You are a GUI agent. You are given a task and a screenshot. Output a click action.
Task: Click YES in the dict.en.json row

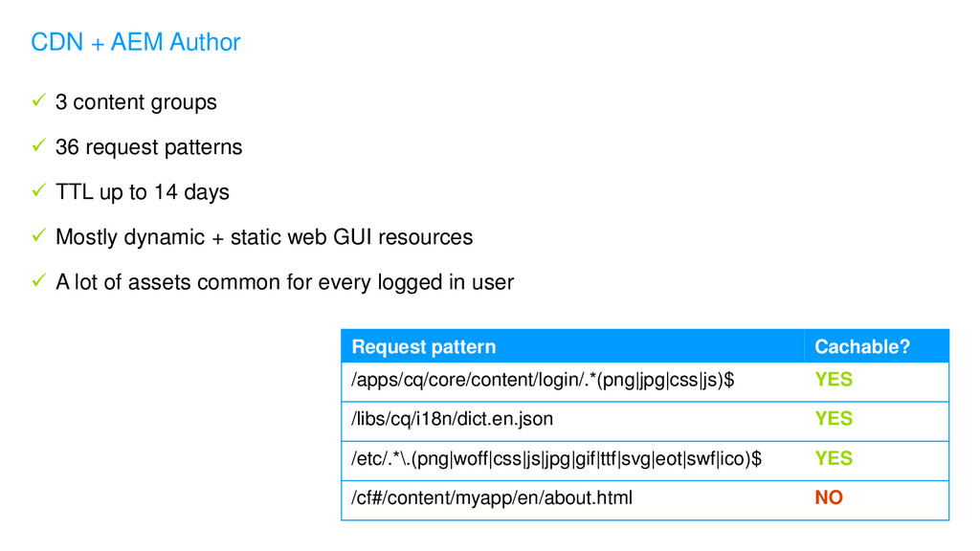pos(834,419)
